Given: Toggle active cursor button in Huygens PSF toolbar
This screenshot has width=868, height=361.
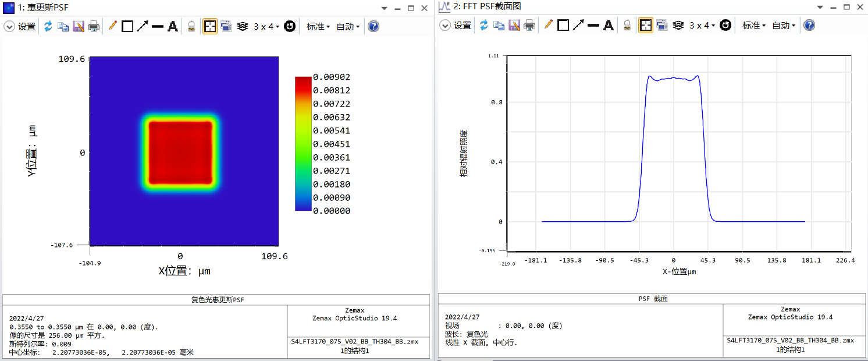Looking at the screenshot, I should pos(209,26).
